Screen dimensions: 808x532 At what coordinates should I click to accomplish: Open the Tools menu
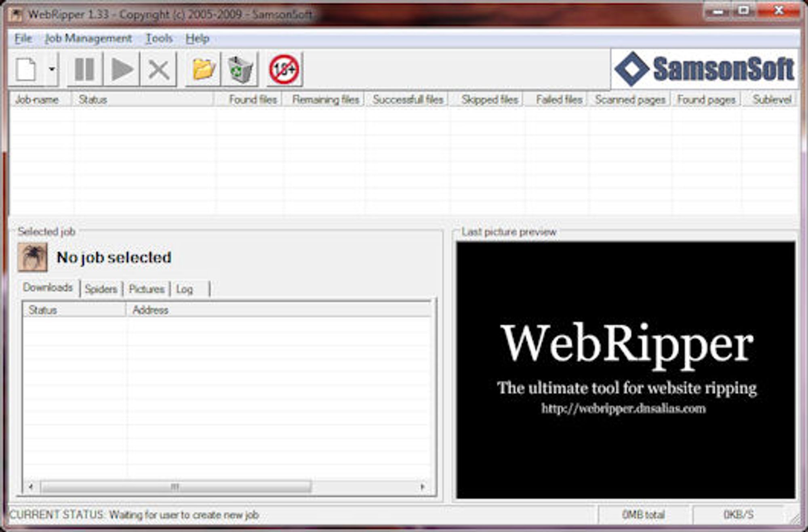click(159, 38)
